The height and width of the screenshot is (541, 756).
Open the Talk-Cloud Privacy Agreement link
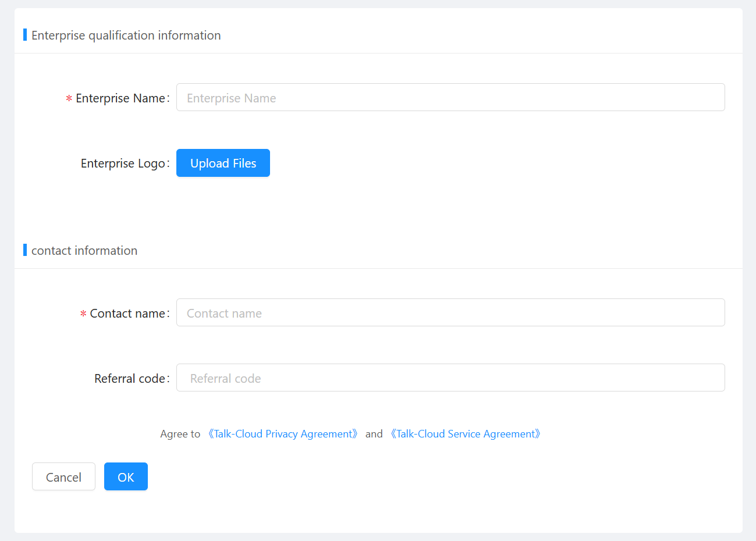[283, 434]
